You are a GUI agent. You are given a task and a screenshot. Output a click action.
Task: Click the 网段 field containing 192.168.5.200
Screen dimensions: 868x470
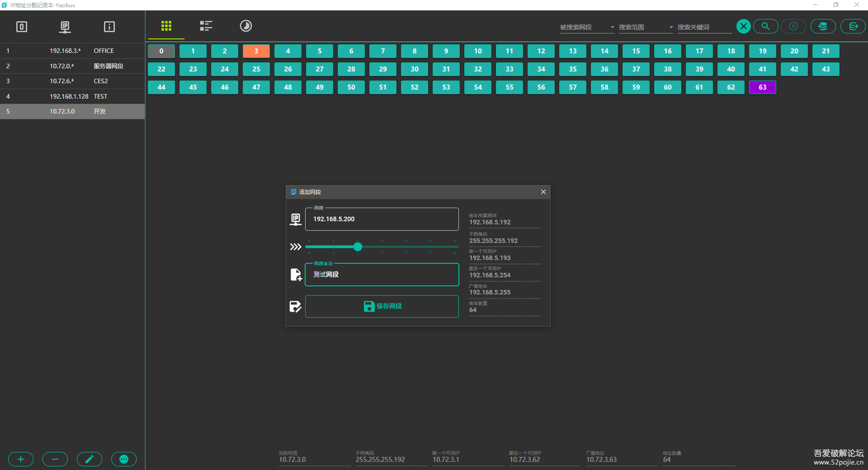pyautogui.click(x=382, y=219)
